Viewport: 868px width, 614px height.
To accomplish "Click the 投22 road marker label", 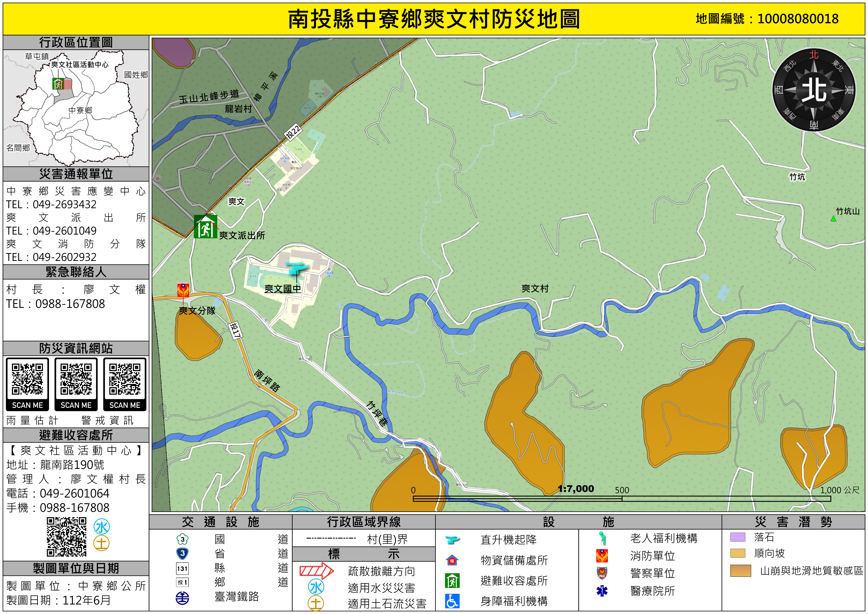I will click(293, 132).
